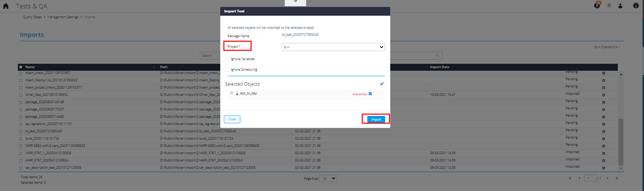Open the user profile icon
This screenshot has width=644, height=191.
click(620, 6)
